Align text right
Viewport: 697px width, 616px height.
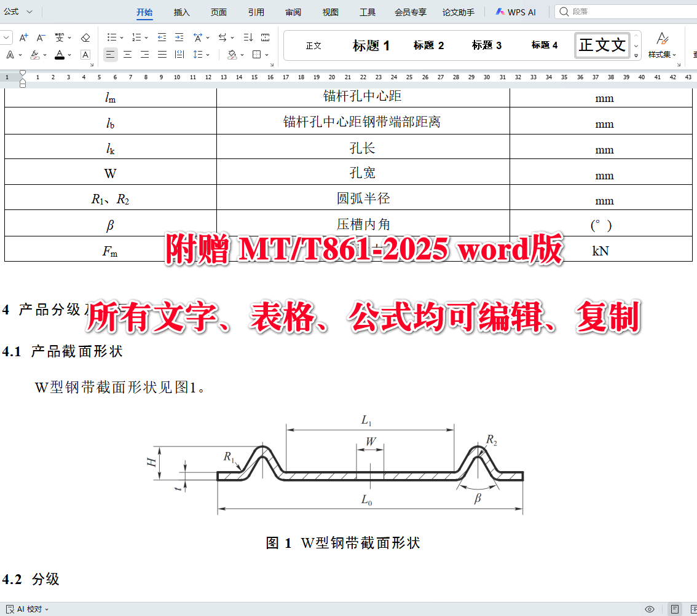[x=145, y=55]
